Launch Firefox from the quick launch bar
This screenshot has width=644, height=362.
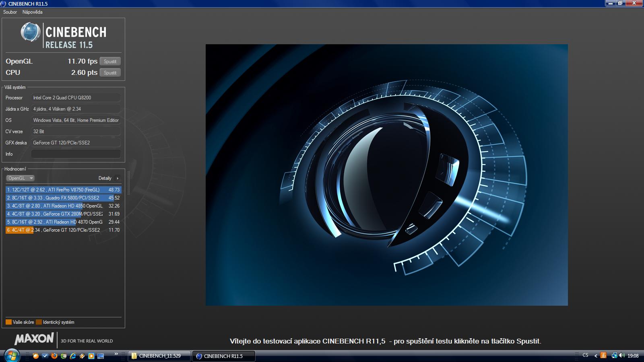click(54, 356)
